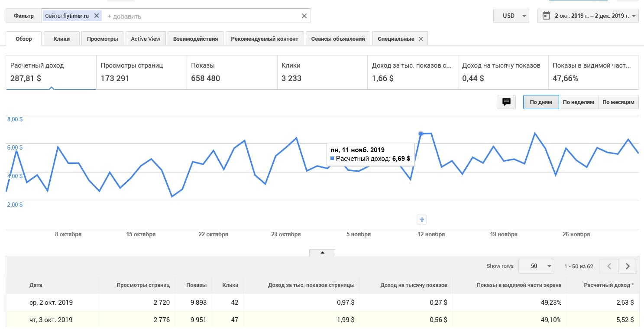Click the plus marker below the chart
Image resolution: width=644 pixels, height=329 pixels.
(422, 219)
